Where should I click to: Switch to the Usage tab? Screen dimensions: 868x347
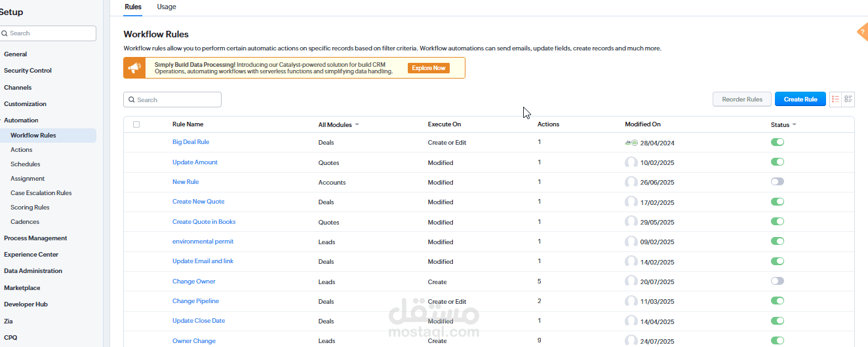[x=167, y=7]
